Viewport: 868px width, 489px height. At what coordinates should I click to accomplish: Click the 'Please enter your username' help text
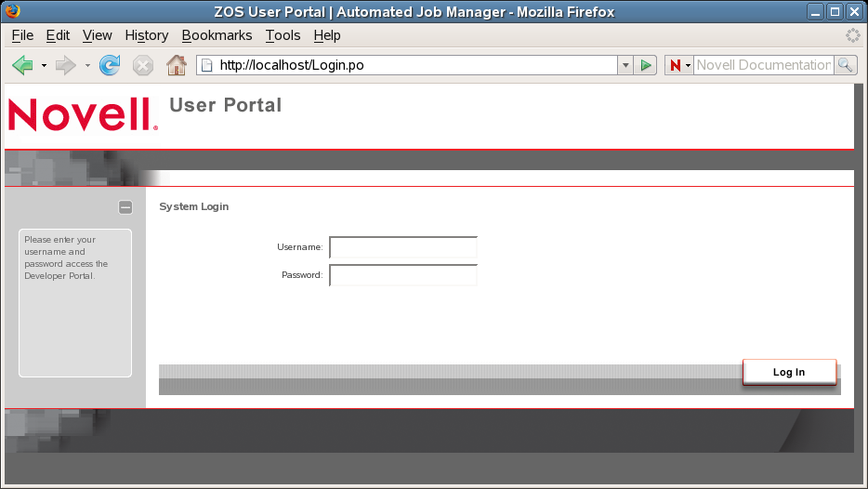[x=66, y=258]
